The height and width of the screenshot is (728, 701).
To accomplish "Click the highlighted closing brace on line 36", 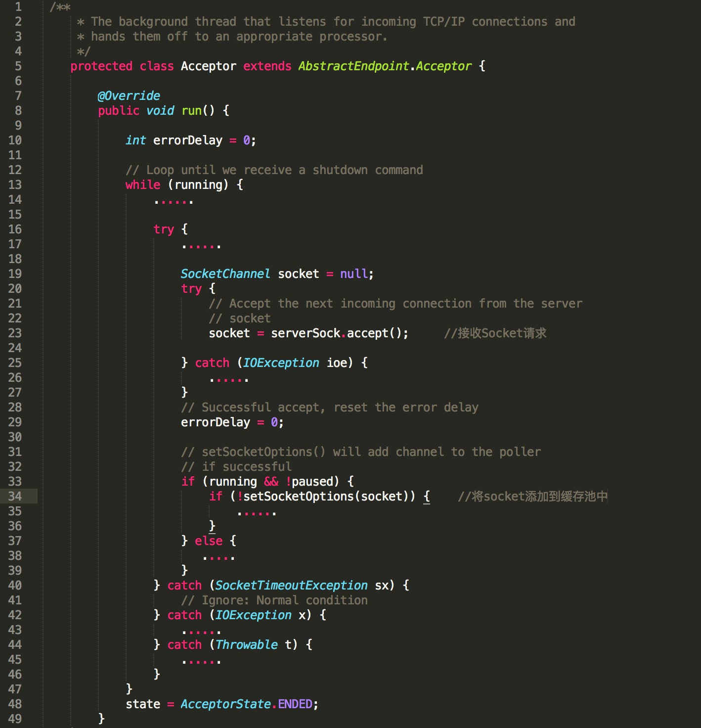I will pyautogui.click(x=212, y=526).
